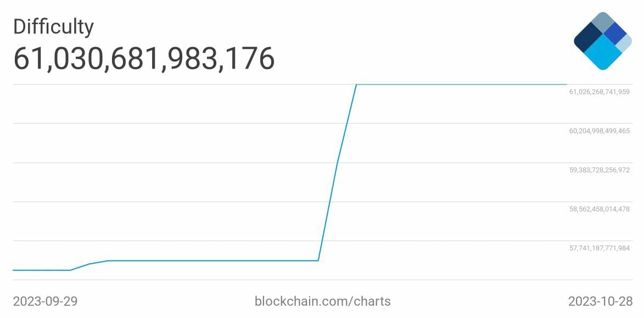
Task: Click the 58,562,458,014,478 y-axis label
Action: (x=600, y=209)
